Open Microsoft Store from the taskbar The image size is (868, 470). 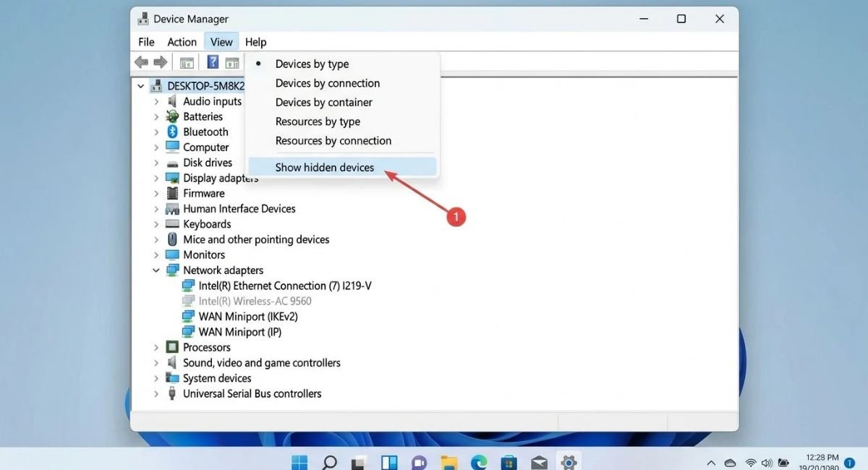[509, 462]
